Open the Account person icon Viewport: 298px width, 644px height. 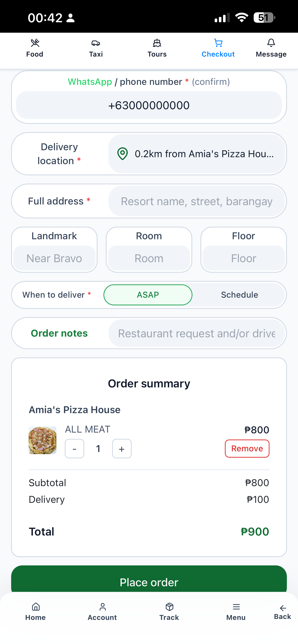click(x=102, y=607)
